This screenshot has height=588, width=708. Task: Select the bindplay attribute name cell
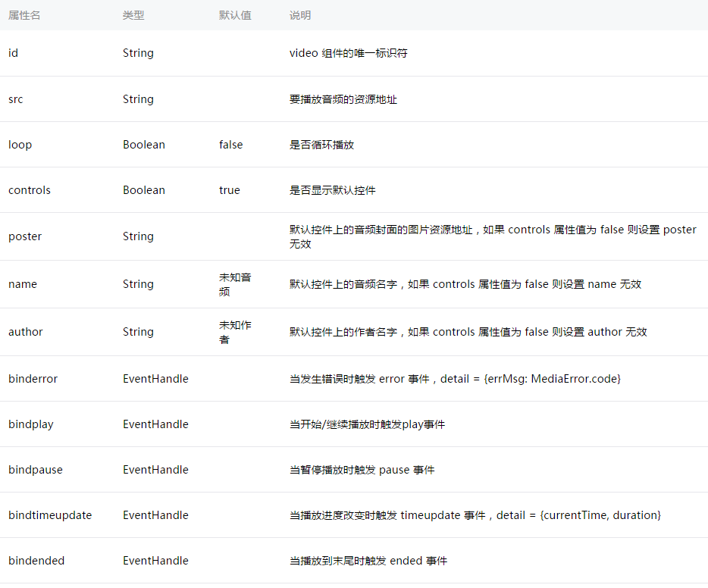pyautogui.click(x=31, y=424)
